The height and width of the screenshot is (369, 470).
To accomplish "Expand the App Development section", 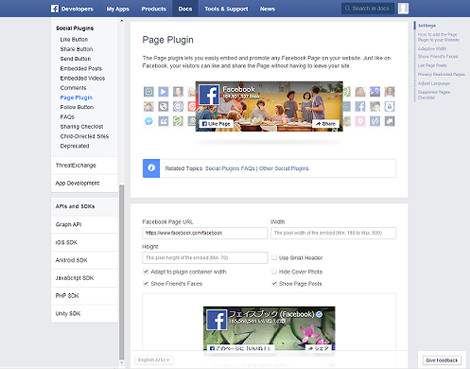I will click(x=84, y=183).
